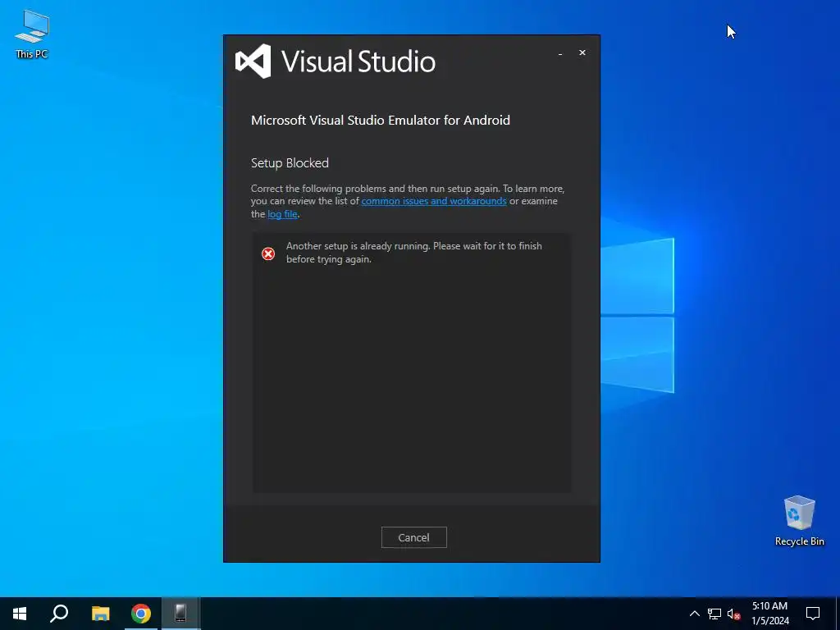Click the emulator setup taskbar icon
This screenshot has height=630, width=840.
180,614
